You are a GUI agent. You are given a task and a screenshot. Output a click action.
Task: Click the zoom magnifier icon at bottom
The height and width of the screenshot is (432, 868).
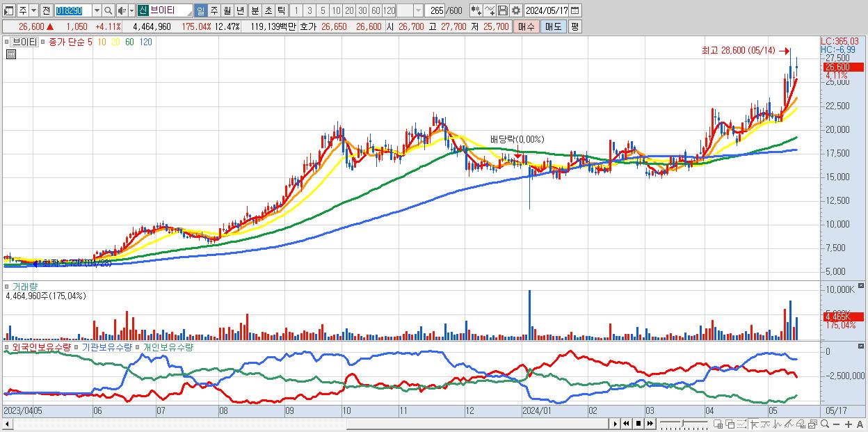coord(824,424)
